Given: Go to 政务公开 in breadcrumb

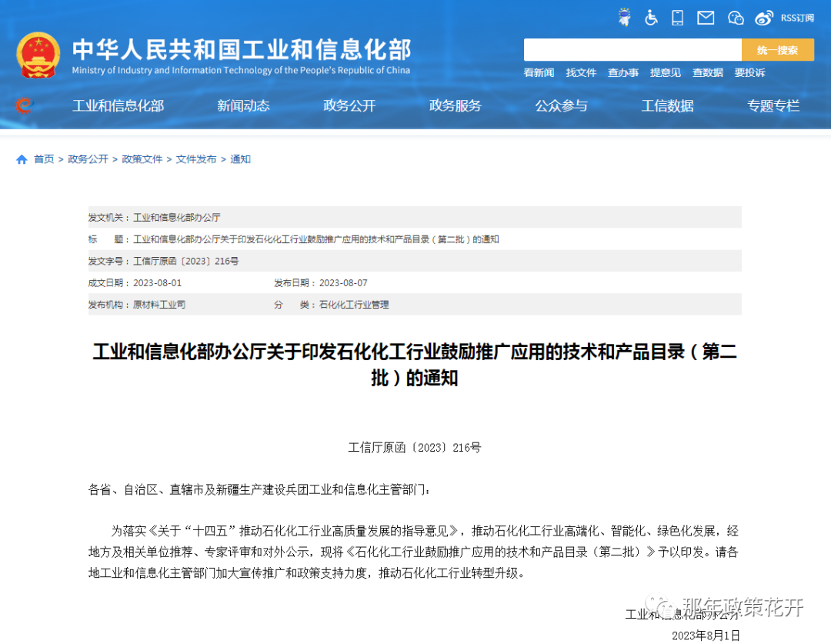Looking at the screenshot, I should (x=88, y=159).
